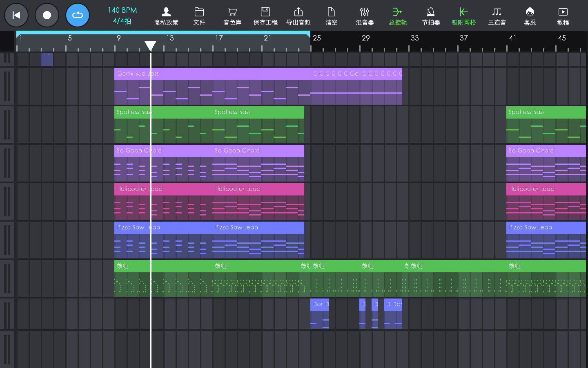Image resolution: width=588 pixels, height=368 pixels.
Task: Click the So Good Chord track handle
Action: (7, 163)
